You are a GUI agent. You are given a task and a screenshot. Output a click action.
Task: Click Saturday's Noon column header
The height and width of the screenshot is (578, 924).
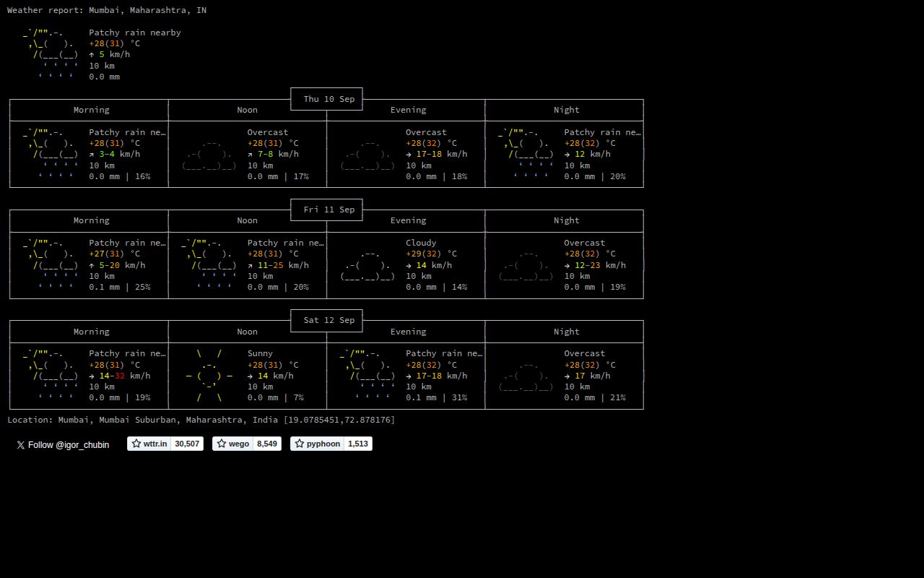click(248, 332)
